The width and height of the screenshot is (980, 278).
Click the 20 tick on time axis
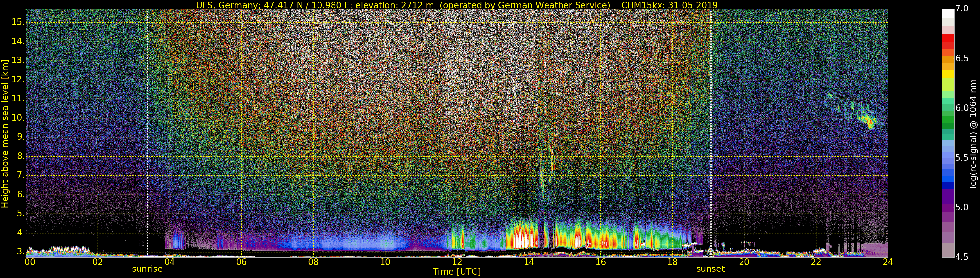tap(744, 262)
